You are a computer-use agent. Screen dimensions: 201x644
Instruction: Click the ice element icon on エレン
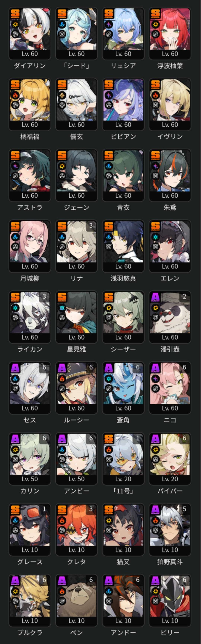(155, 237)
